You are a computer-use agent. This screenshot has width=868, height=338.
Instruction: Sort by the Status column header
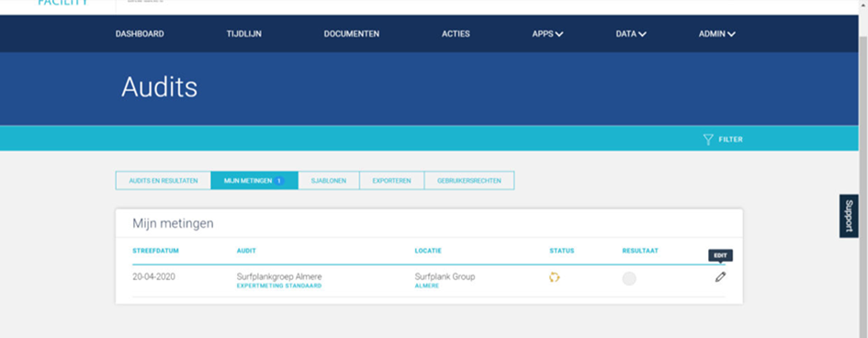(562, 251)
